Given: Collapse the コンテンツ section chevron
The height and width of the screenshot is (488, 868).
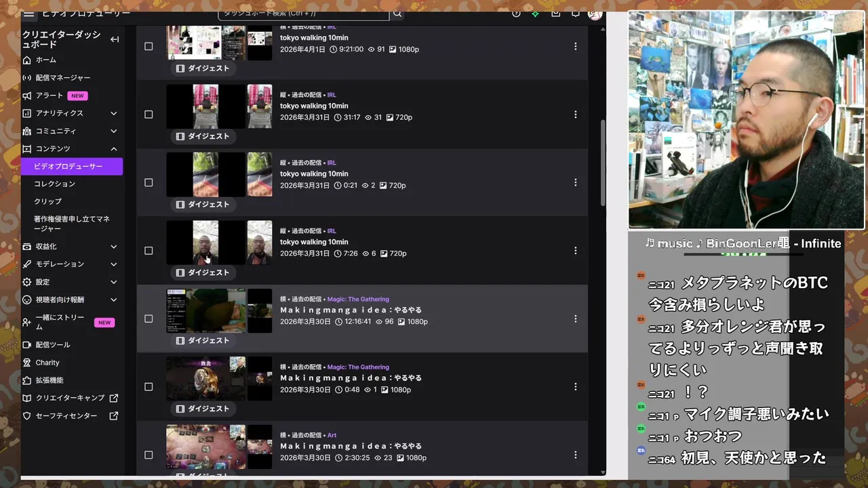Looking at the screenshot, I should coord(114,148).
